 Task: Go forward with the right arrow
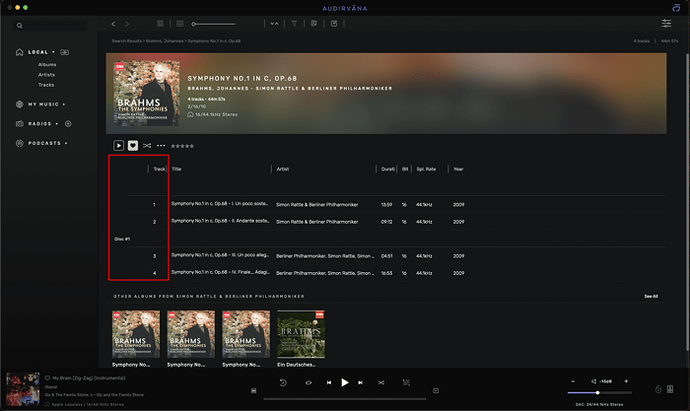point(127,24)
